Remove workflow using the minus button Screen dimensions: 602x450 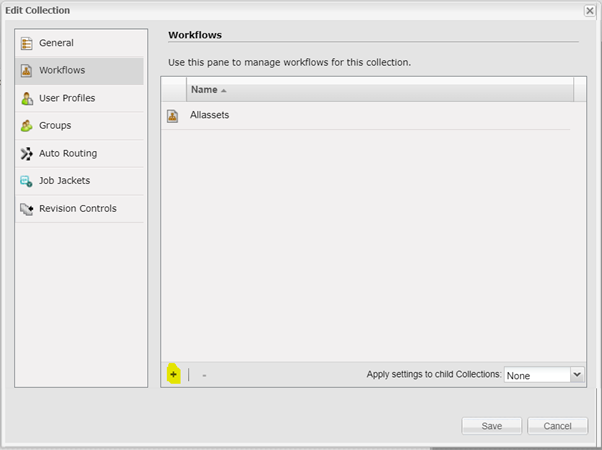[204, 375]
